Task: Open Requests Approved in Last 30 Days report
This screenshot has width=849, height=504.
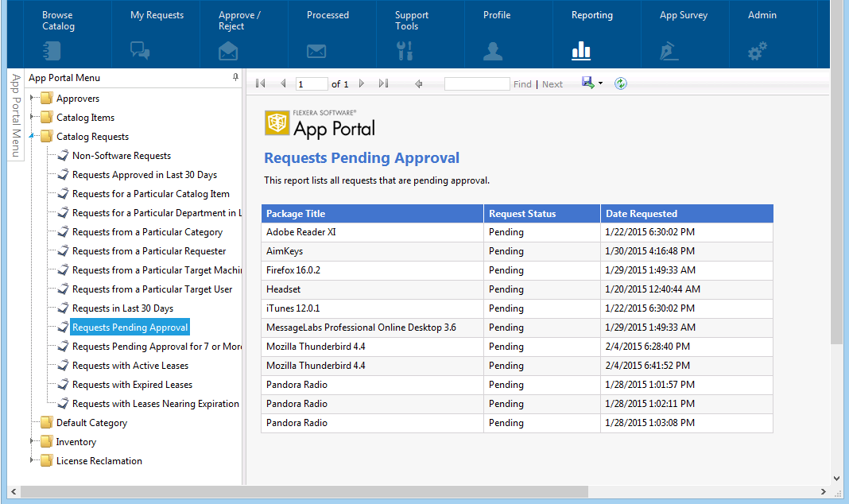Action: coord(145,174)
